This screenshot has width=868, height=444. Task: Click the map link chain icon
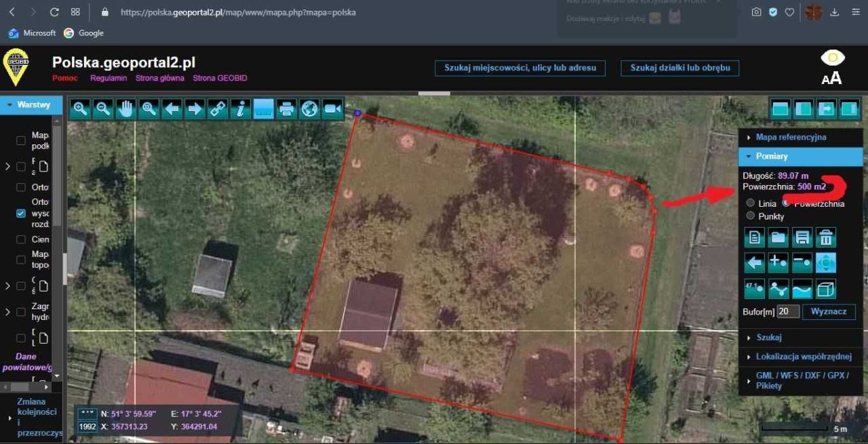[218, 108]
